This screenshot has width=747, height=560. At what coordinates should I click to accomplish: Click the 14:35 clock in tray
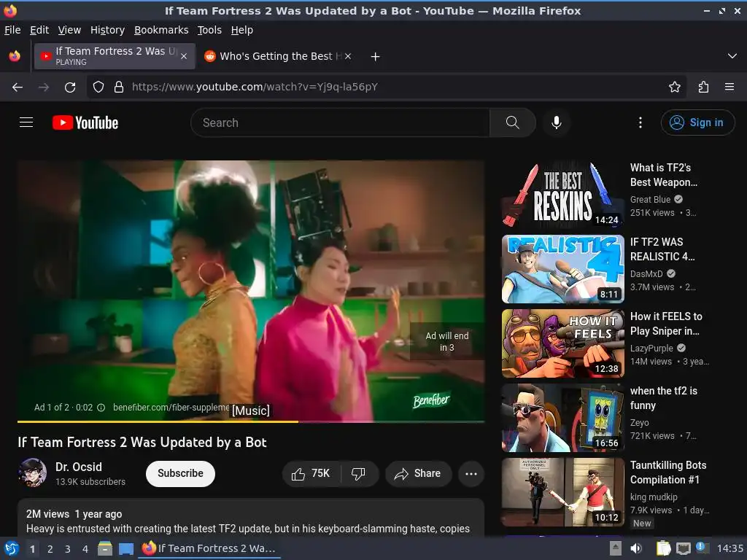tap(729, 548)
